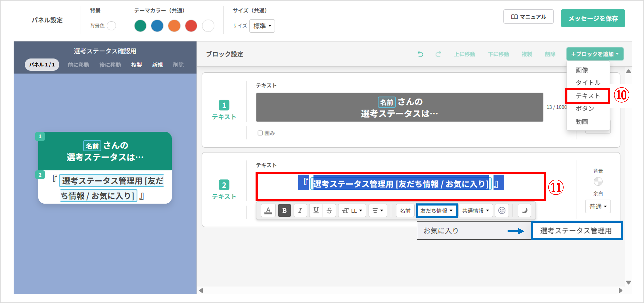The image size is (644, 303).
Task: Click the メッセージを保存 button
Action: coord(593,18)
